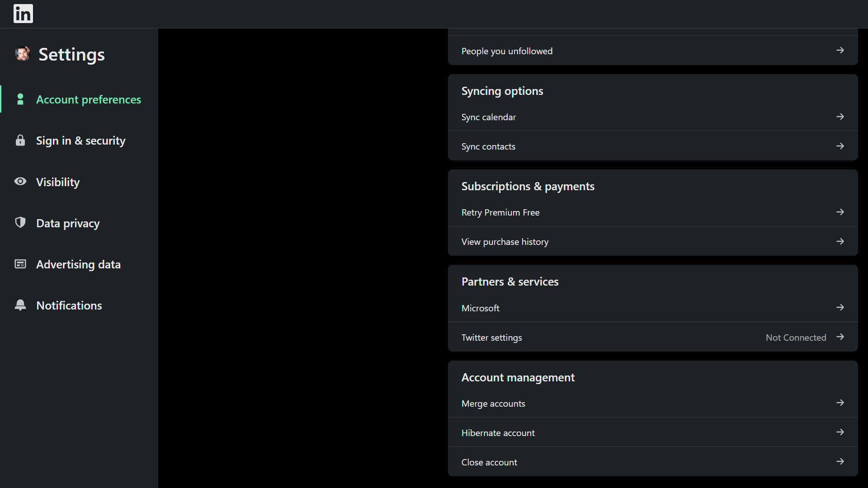Click Twitter settings Not Connected status
Screen dimensions: 868x488
[x=796, y=338]
